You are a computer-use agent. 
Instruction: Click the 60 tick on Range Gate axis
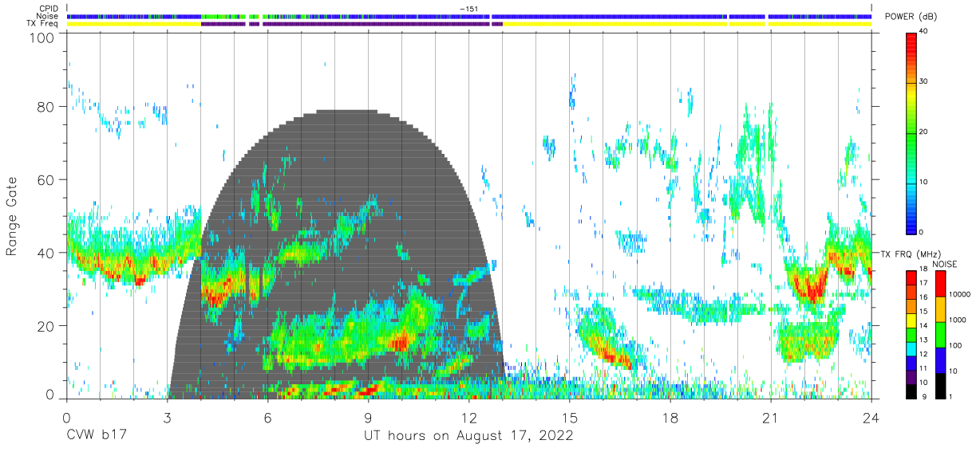click(45, 180)
